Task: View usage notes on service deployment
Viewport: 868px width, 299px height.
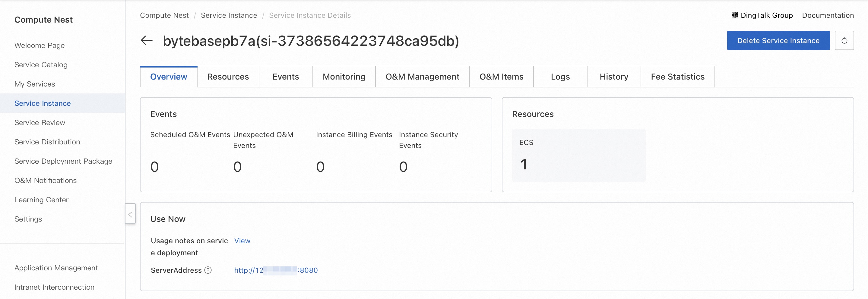Action: (x=242, y=241)
